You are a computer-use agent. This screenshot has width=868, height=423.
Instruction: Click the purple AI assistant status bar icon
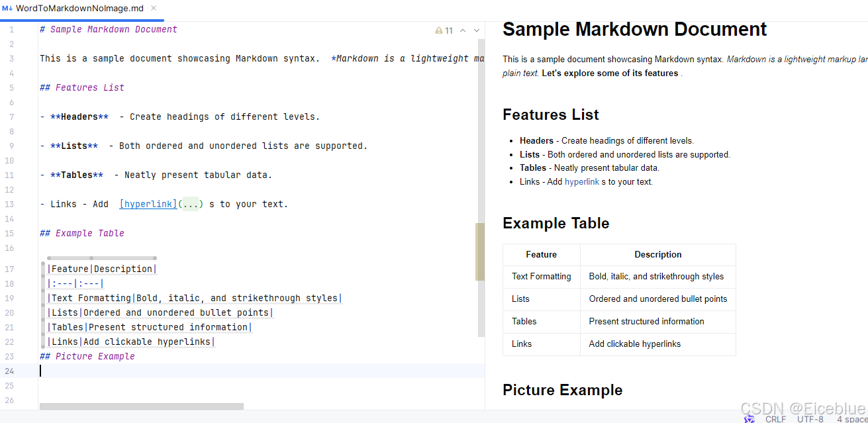click(749, 418)
